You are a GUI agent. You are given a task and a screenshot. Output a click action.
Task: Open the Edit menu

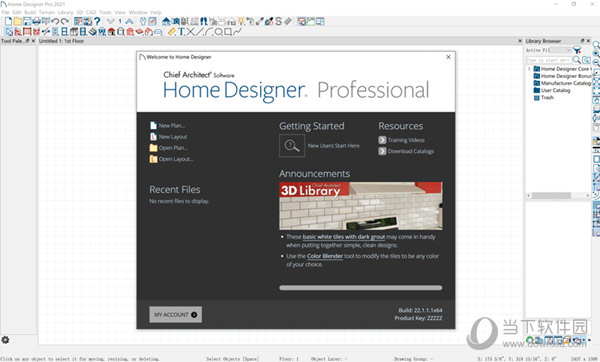coord(17,12)
